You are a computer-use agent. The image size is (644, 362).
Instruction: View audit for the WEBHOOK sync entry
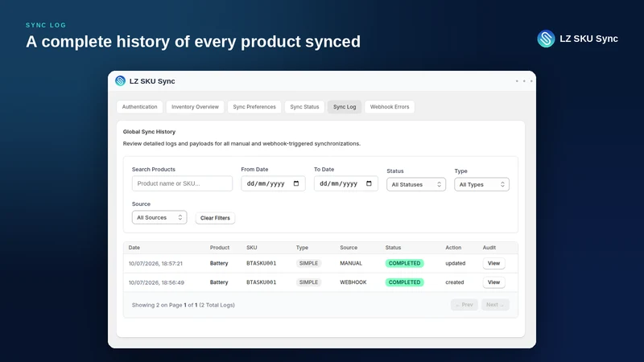tap(493, 282)
